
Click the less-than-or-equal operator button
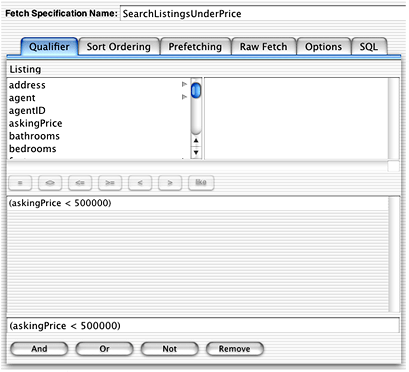[x=80, y=183]
